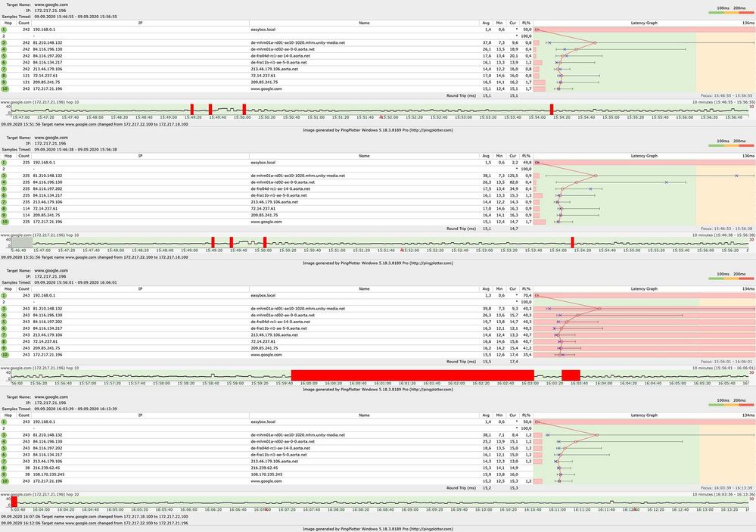Choose hop 10 circle in 16:03:39 report
Screen dimensions: 756x532
point(5,481)
